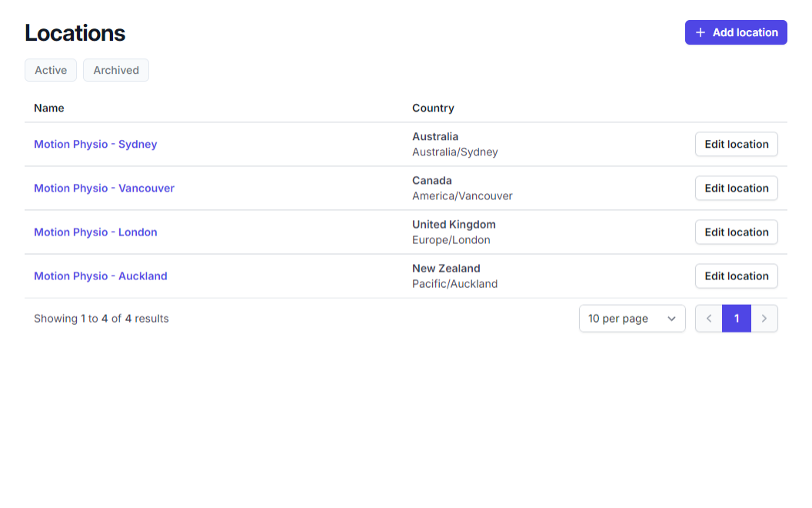812x508 pixels.
Task: Click the Name column header
Action: point(49,108)
